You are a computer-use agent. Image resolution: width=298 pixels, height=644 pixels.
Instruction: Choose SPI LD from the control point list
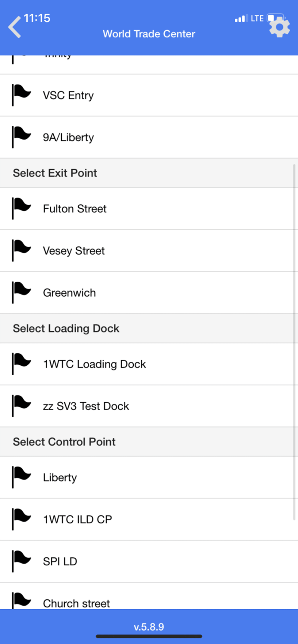click(60, 561)
